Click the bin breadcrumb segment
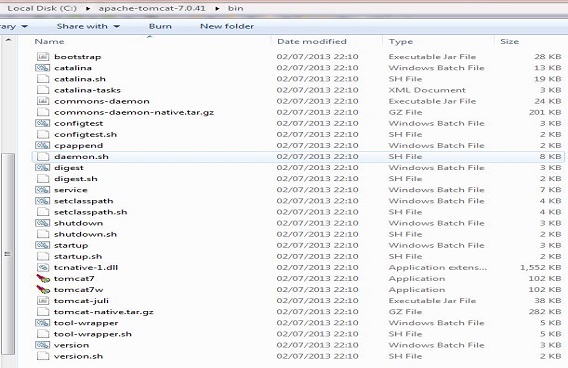568x368 pixels. pyautogui.click(x=235, y=8)
